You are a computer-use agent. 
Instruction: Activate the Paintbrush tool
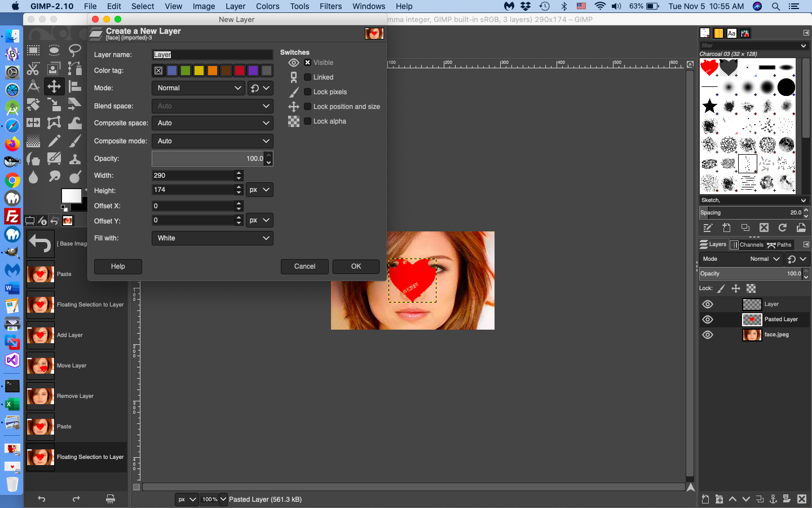pos(74,141)
